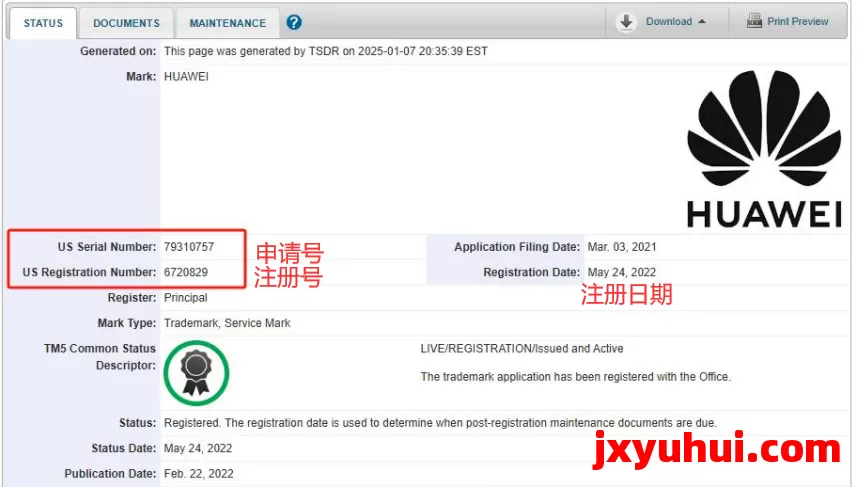Open the STATUS tab
The height and width of the screenshot is (487, 857).
pos(43,23)
